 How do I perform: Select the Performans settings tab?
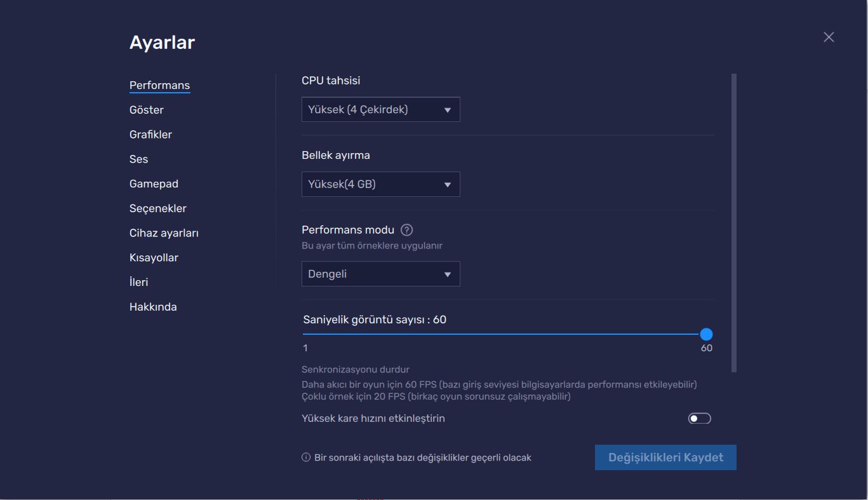click(159, 85)
